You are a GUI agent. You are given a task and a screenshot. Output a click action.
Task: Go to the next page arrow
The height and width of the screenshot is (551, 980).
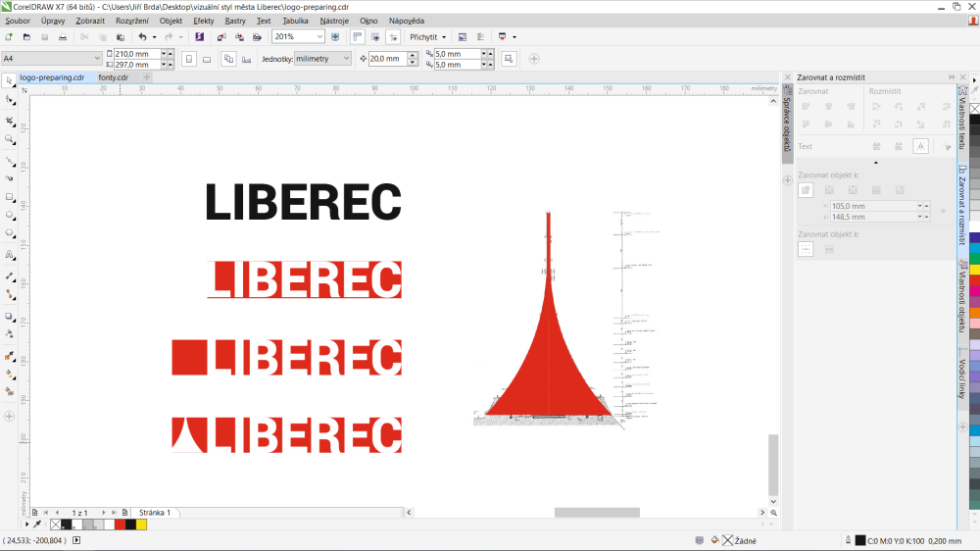[104, 512]
